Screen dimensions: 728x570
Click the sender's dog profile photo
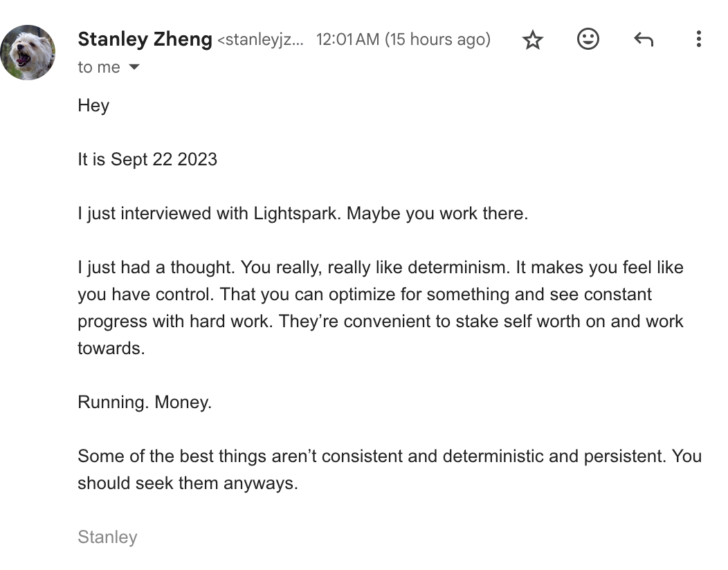[28, 53]
